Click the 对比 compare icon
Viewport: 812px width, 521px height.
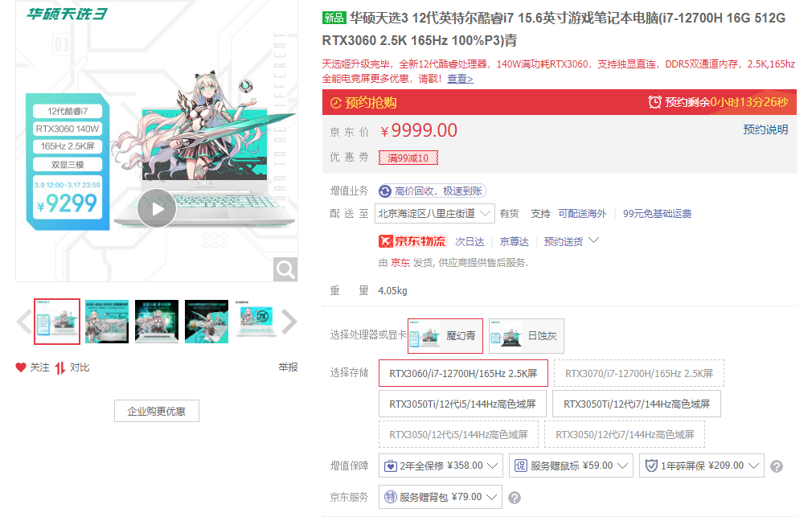[x=60, y=367]
